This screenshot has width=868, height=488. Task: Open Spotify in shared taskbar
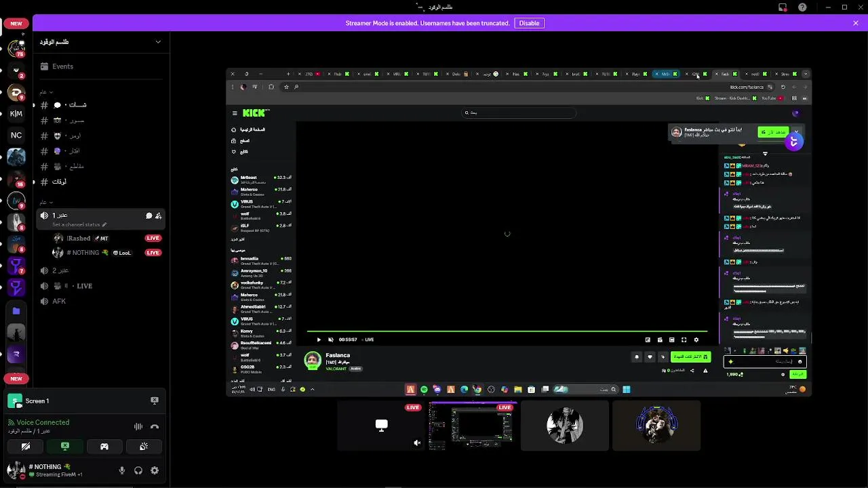coord(424,390)
